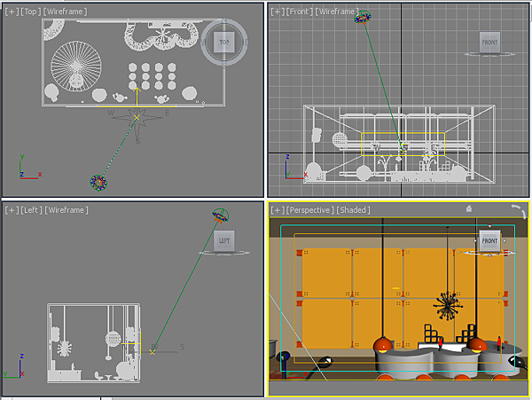Click the right roll arrow beside Perspective ViewCube

[x=505, y=241]
